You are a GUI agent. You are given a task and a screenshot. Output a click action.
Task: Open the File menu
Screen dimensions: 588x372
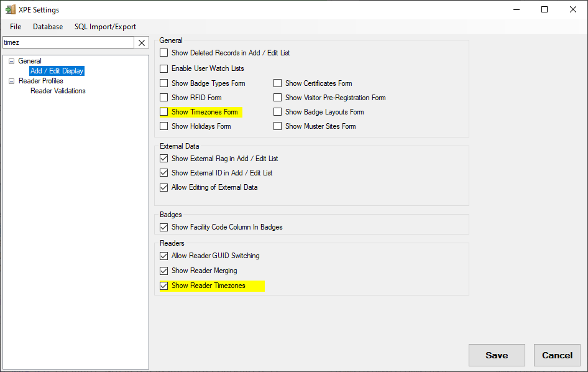[x=16, y=27]
